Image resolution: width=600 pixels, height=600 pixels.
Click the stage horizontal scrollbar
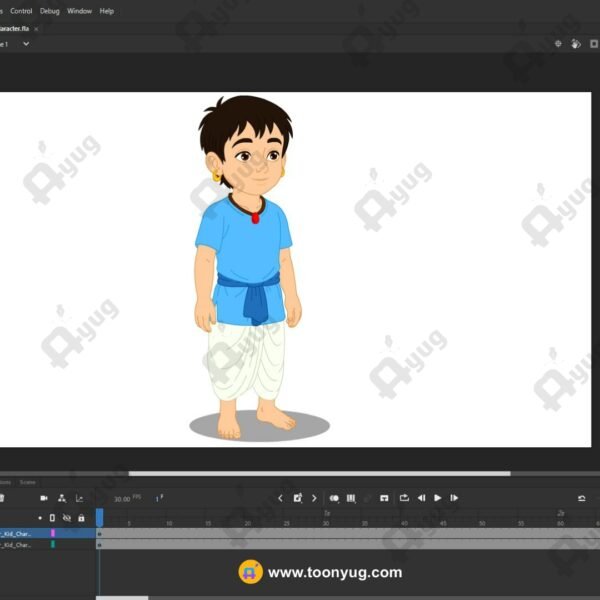tap(320, 474)
